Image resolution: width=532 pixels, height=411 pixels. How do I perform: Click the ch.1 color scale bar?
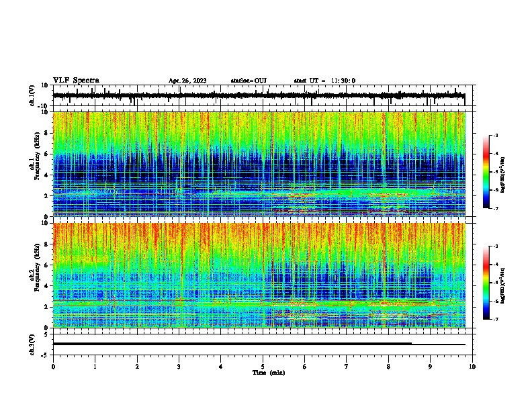[x=486, y=172]
